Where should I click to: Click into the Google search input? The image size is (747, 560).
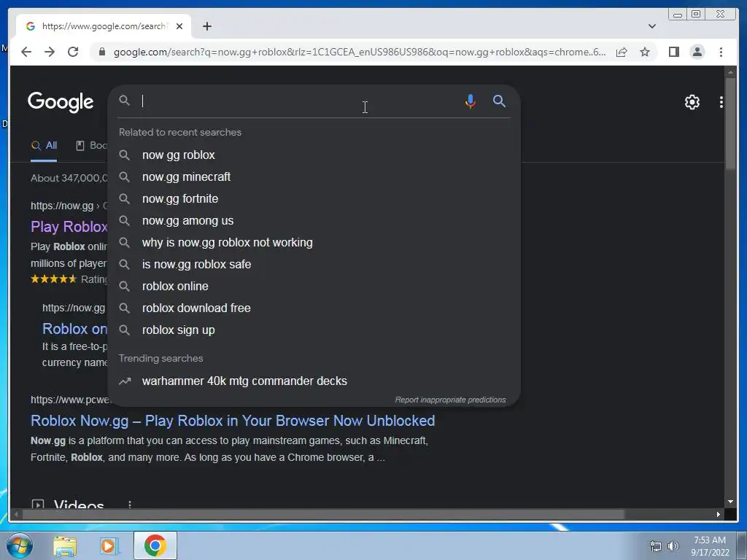point(300,101)
